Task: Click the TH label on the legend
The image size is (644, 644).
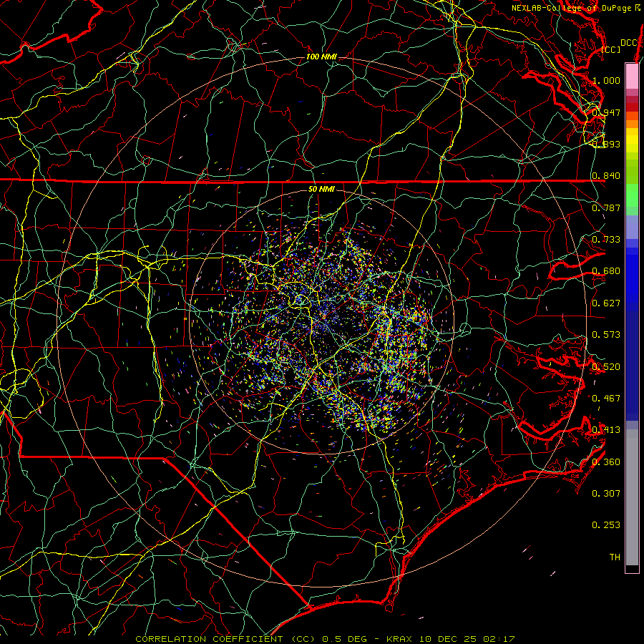Action: pyautogui.click(x=615, y=557)
